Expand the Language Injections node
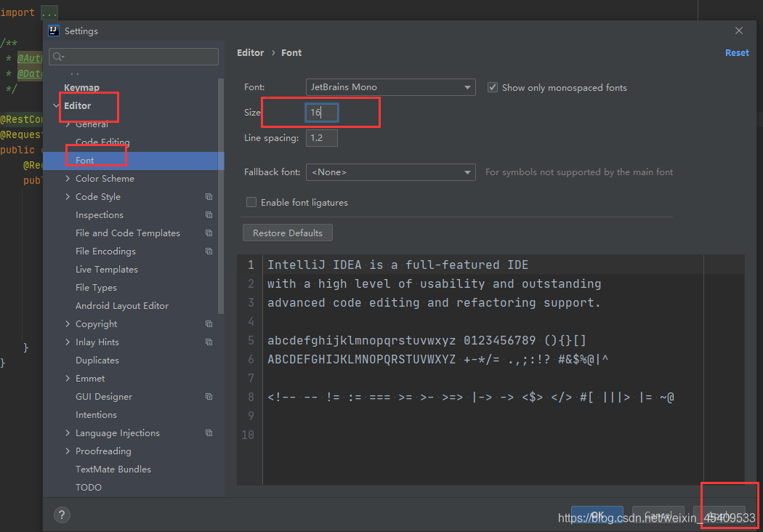The image size is (763, 532). 68,432
